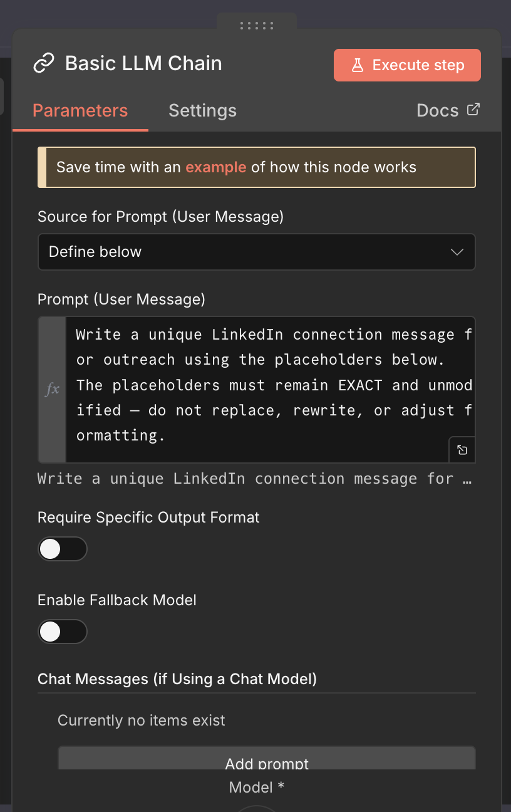Click the Basic LLM Chain link icon
The height and width of the screenshot is (812, 511).
(x=44, y=64)
